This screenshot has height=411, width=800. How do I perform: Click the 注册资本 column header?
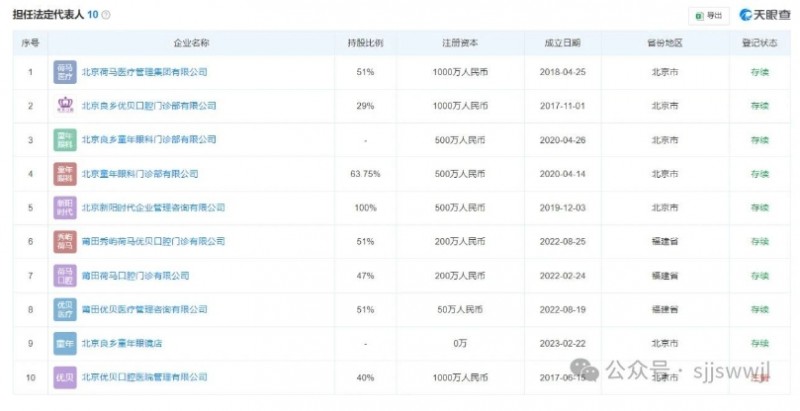click(x=460, y=43)
